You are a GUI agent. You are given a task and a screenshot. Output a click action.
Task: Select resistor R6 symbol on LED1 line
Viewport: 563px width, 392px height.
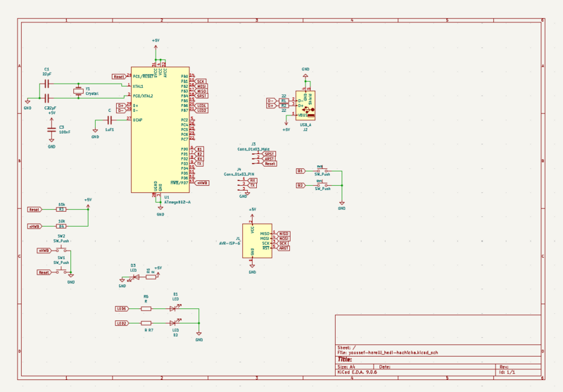pos(146,308)
